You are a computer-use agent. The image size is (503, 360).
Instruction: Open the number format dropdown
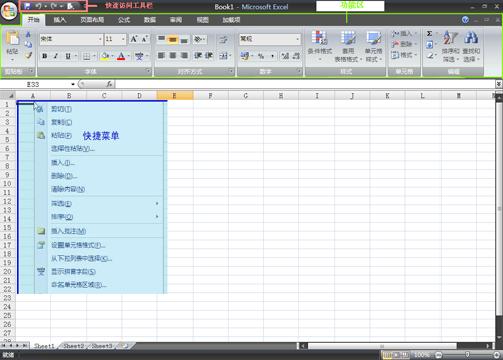pos(297,39)
